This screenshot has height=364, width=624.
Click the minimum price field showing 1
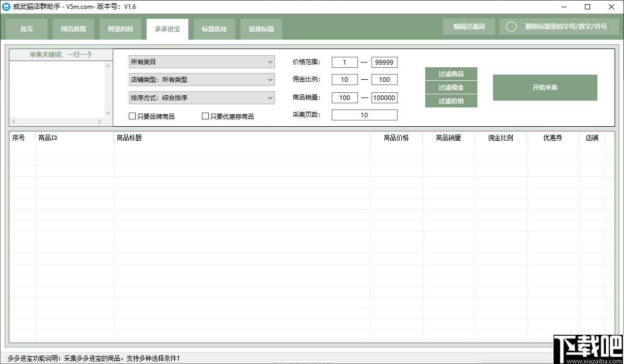pyautogui.click(x=345, y=63)
